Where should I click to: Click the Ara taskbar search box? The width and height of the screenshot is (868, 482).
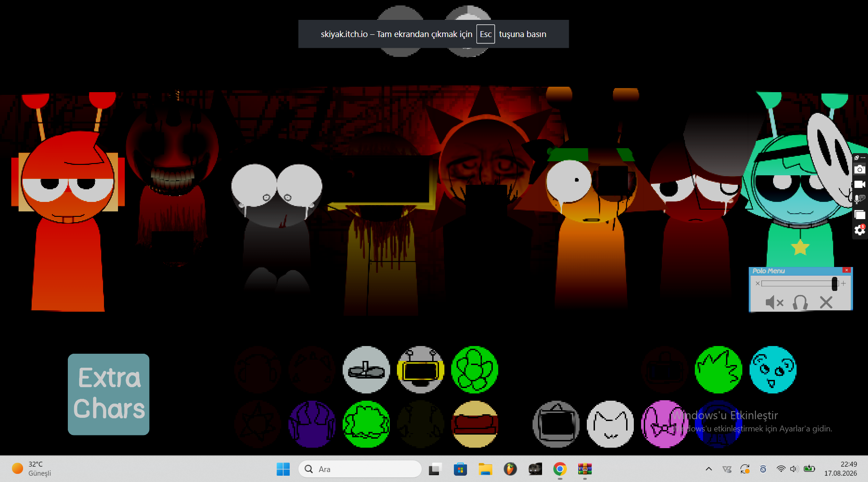point(360,469)
